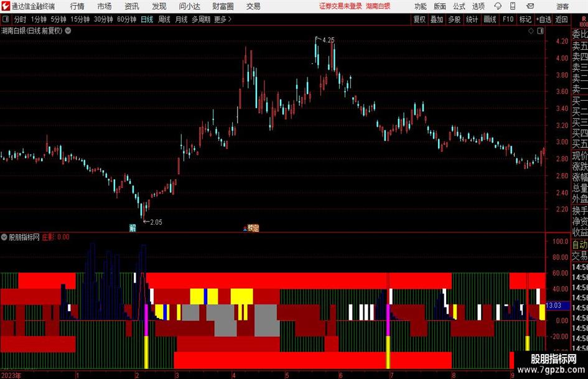The image size is (588, 379).
Task: Click the 庄影 0.00 indicator value
Action: (x=55, y=237)
